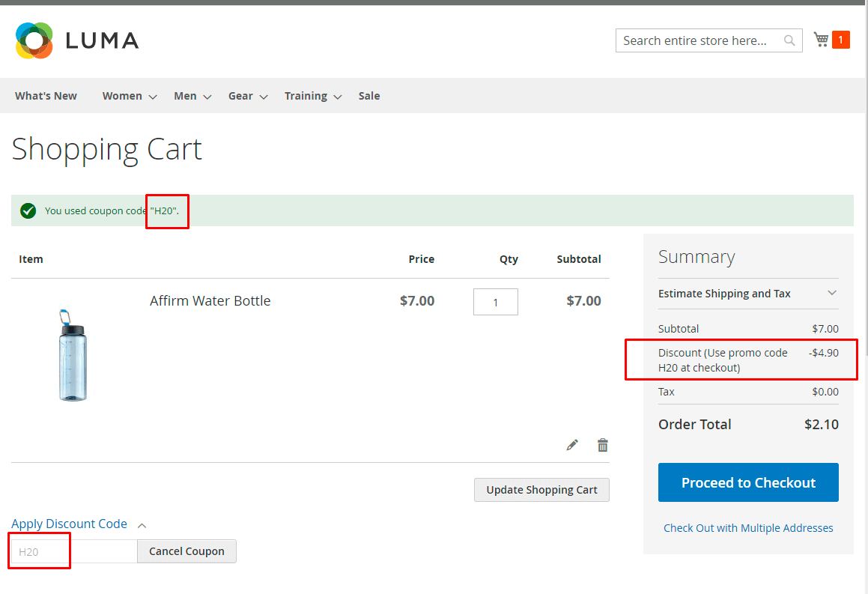The height and width of the screenshot is (594, 868).
Task: Open the cart via the cart icon
Action: (821, 39)
